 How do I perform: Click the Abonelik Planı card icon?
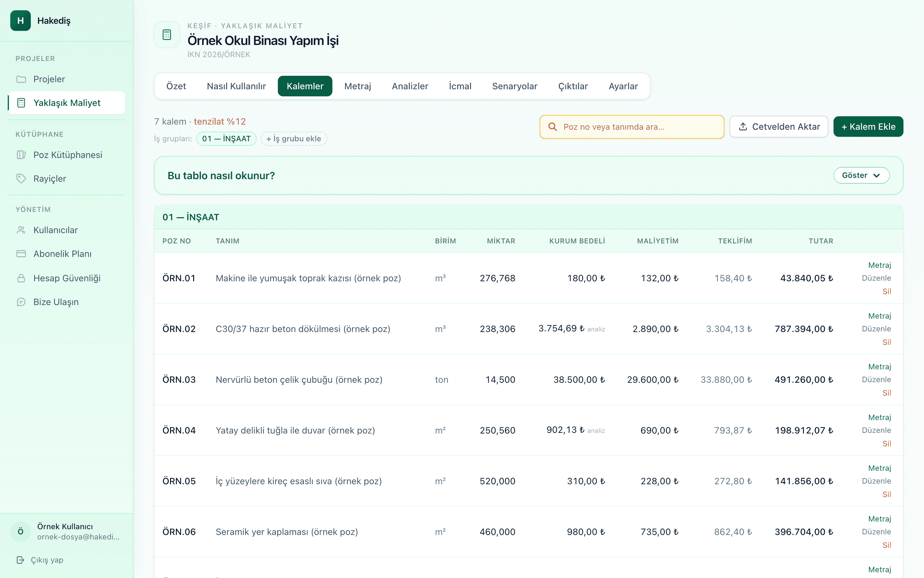tap(21, 254)
